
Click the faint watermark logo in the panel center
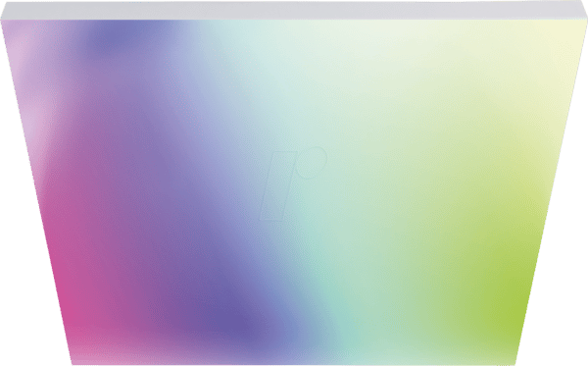point(293,183)
